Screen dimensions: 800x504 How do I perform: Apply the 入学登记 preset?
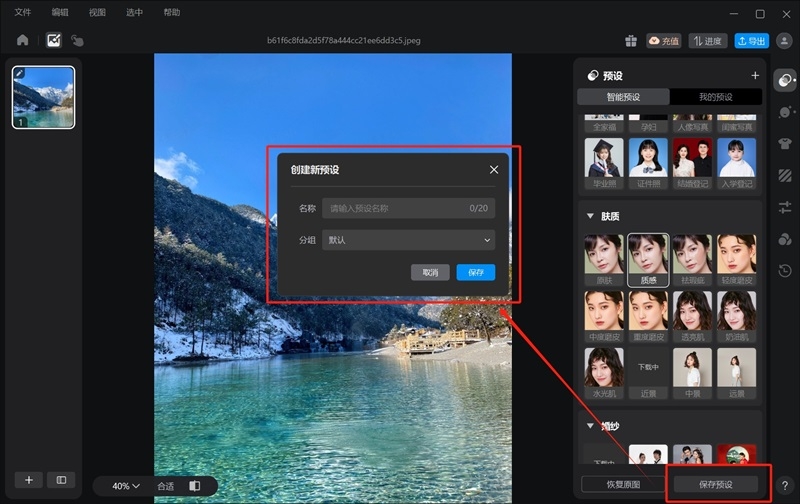click(x=737, y=163)
